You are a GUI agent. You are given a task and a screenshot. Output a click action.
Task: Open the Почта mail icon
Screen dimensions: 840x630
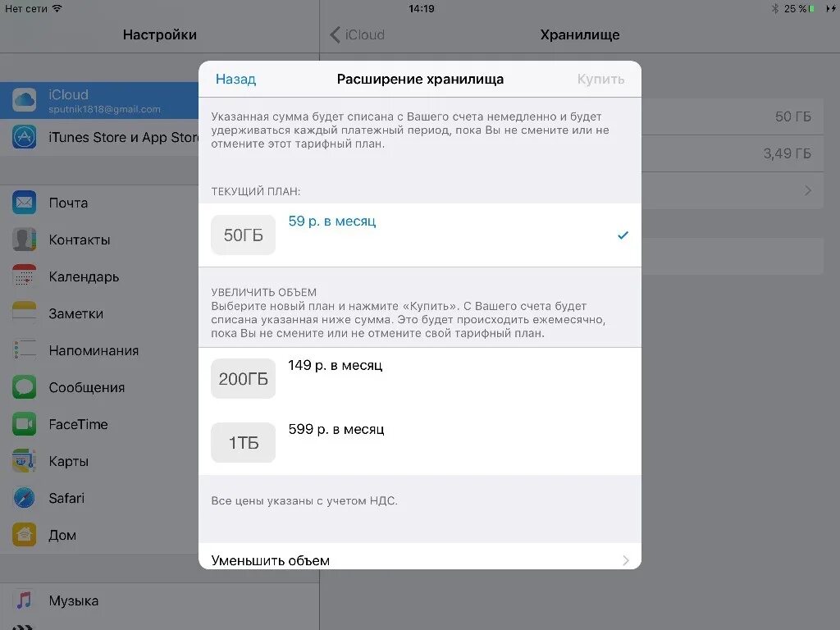pos(24,203)
